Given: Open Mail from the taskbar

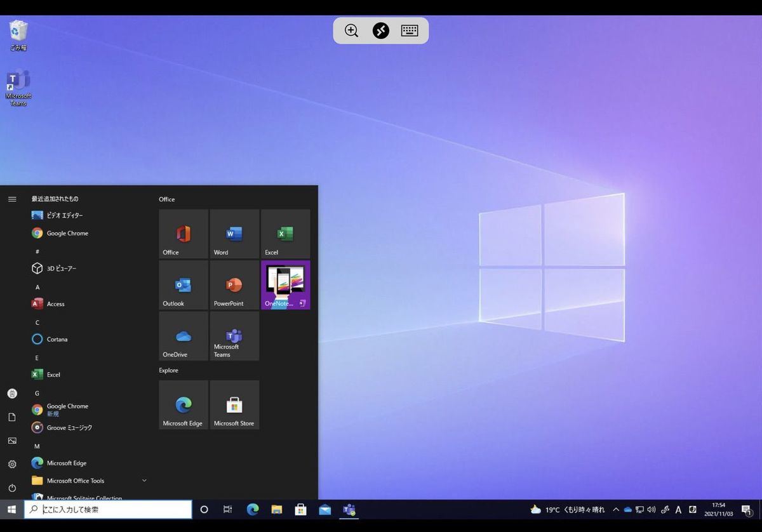Looking at the screenshot, I should (325, 509).
